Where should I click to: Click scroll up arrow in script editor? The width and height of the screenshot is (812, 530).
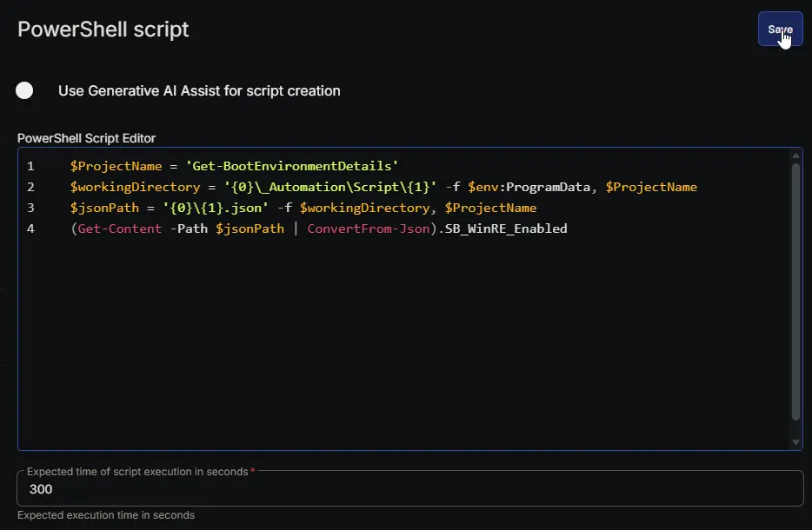796,155
